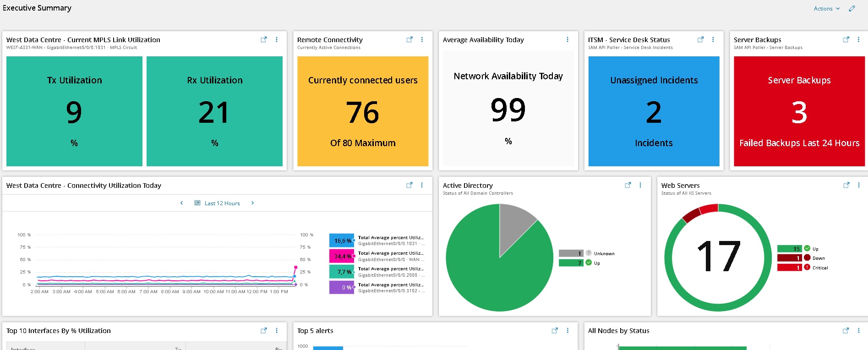Open Average Availability Today kebab menu
This screenshot has width=868, height=350.
pos(568,40)
